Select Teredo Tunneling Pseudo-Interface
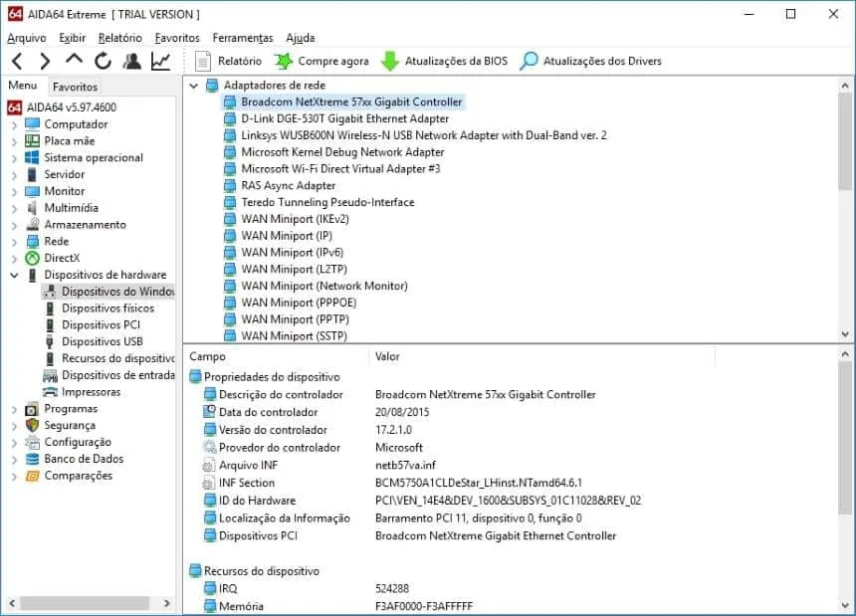The height and width of the screenshot is (616, 856). pos(320,202)
